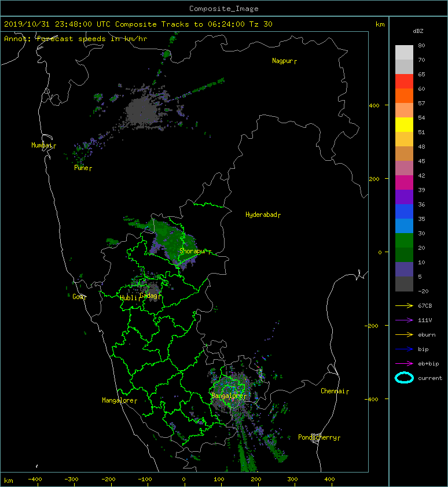Click the -300 tick on bottom axis
The image size is (448, 487).
[71, 479]
